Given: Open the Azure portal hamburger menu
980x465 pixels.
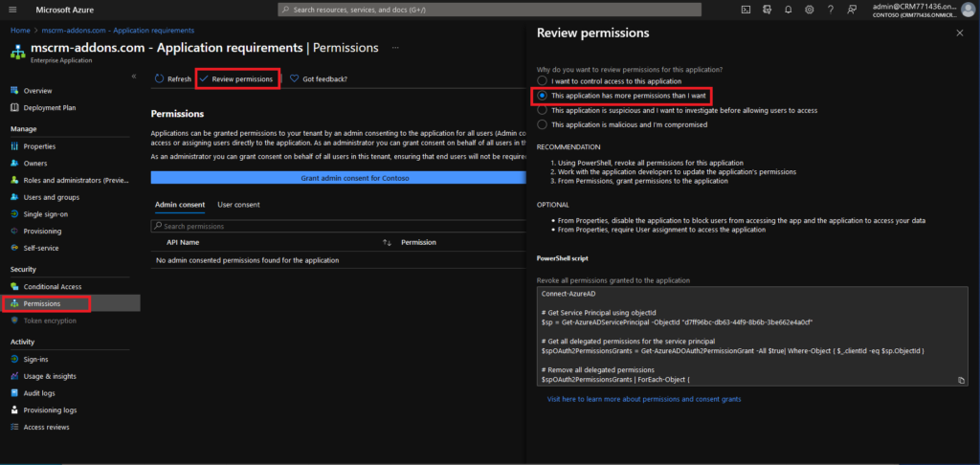Looking at the screenshot, I should point(13,10).
